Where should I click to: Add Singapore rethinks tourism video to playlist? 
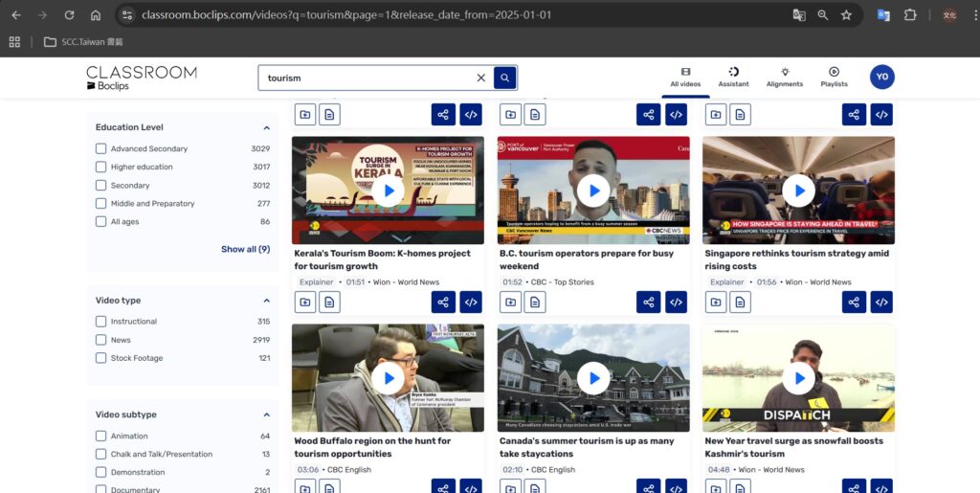tap(716, 303)
